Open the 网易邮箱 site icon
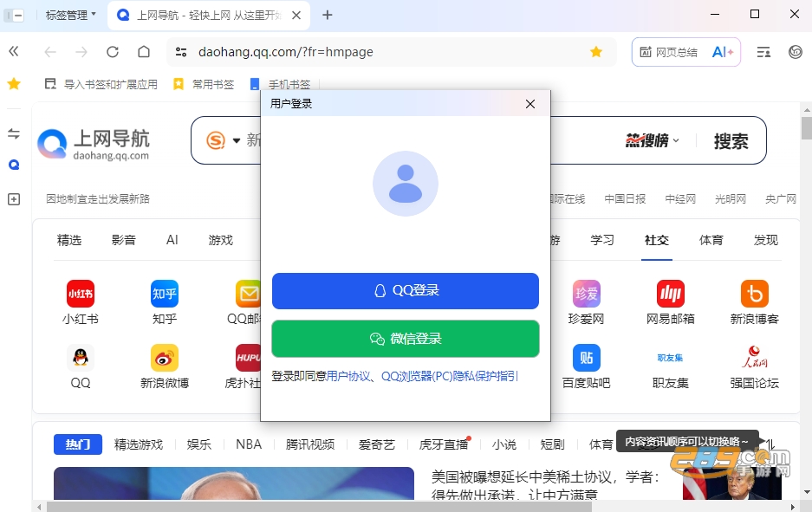812x512 pixels. [671, 294]
